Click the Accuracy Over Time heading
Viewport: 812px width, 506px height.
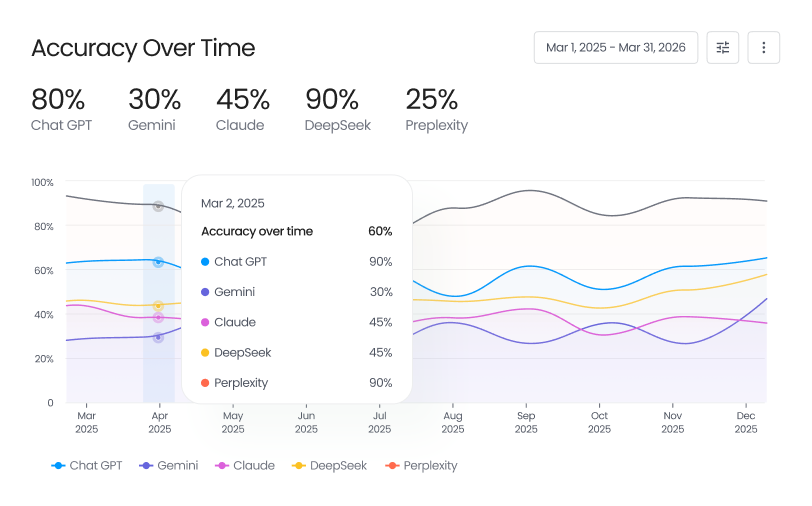143,48
